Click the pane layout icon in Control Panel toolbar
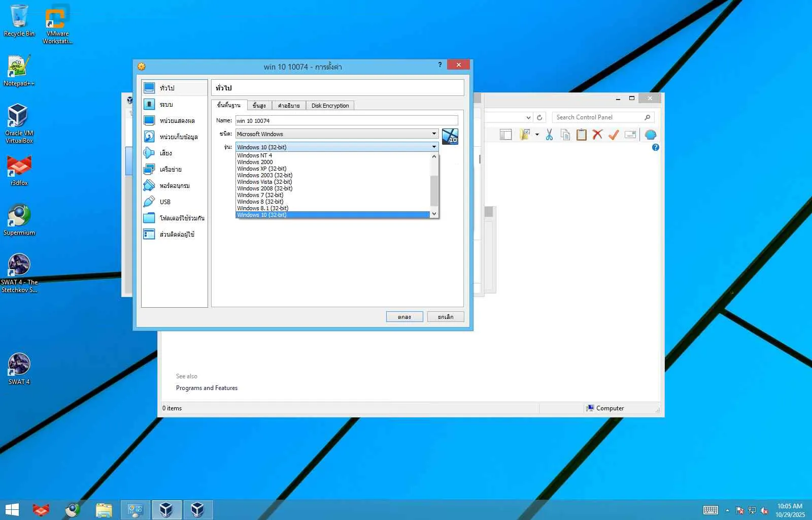Screen dimensions: 812x520 point(505,135)
